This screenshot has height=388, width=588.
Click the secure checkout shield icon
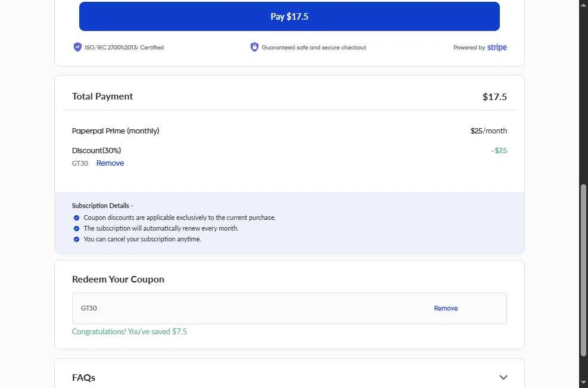pos(254,47)
